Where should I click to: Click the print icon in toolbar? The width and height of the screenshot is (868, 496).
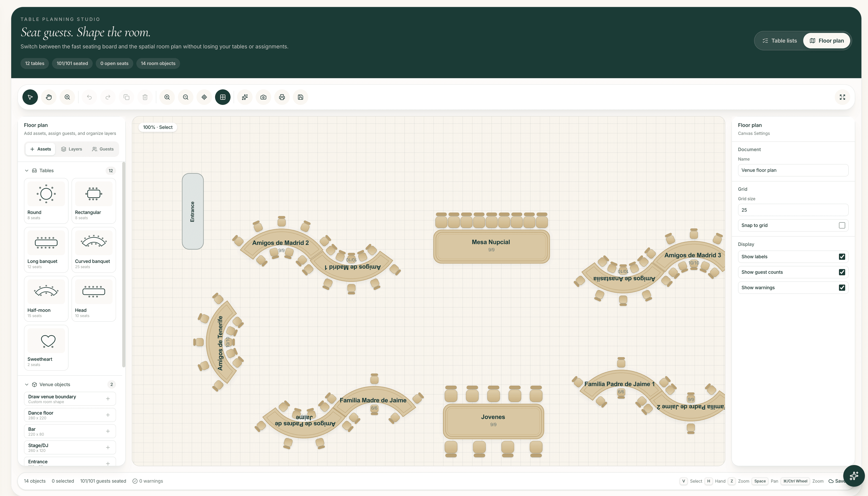click(x=282, y=97)
